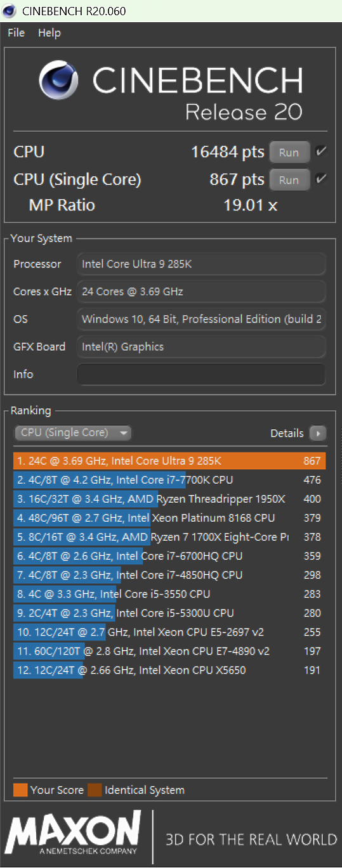The image size is (342, 868).
Task: Open the File menu
Action: [x=16, y=33]
